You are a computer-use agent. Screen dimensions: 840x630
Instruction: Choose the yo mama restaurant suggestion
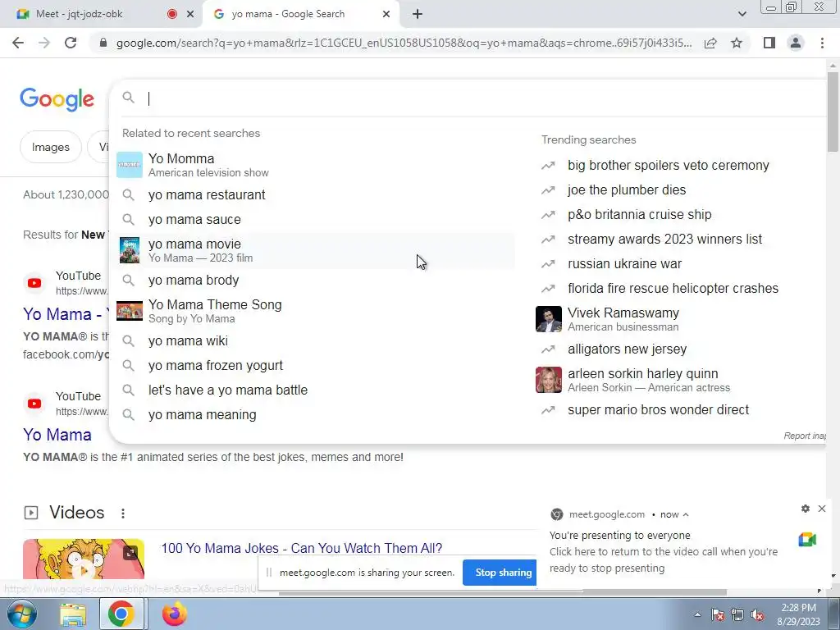tap(313, 195)
